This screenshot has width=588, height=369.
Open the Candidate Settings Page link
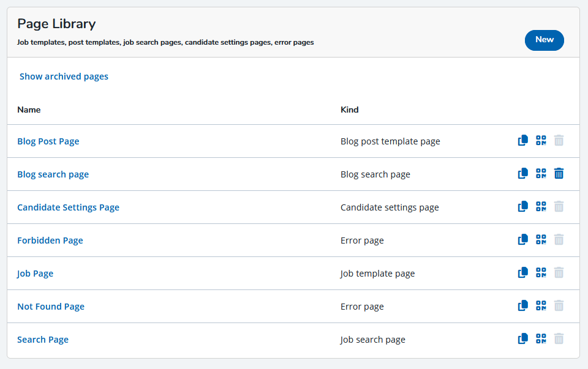click(x=68, y=207)
